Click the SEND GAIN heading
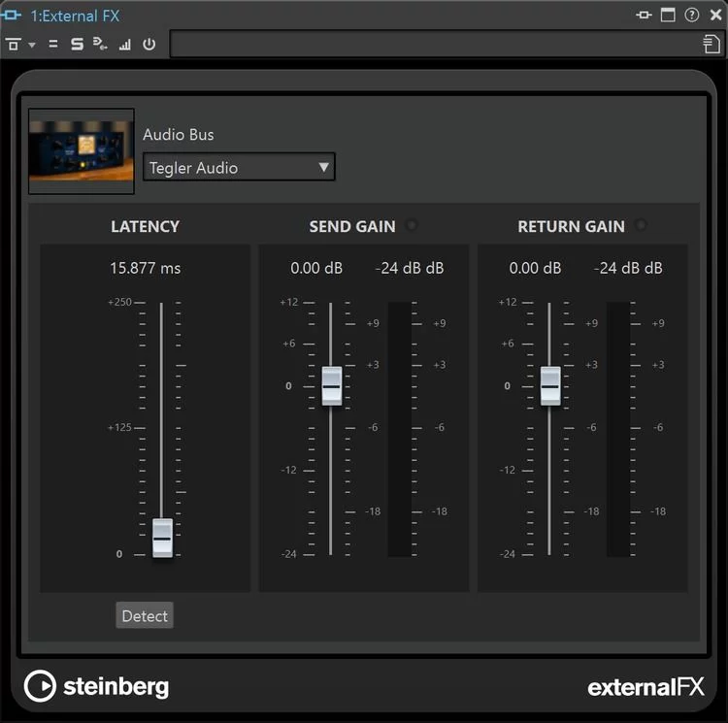 pyautogui.click(x=352, y=226)
